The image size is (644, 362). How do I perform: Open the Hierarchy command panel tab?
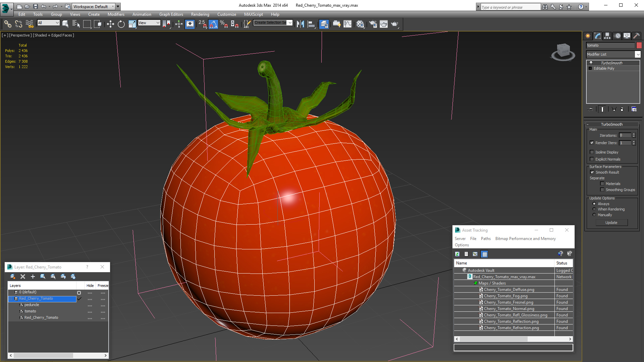coord(607,36)
